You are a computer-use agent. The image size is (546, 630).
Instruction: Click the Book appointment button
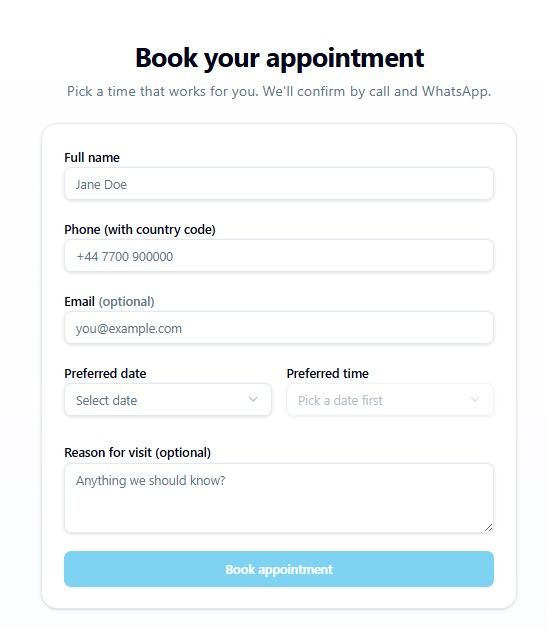279,569
